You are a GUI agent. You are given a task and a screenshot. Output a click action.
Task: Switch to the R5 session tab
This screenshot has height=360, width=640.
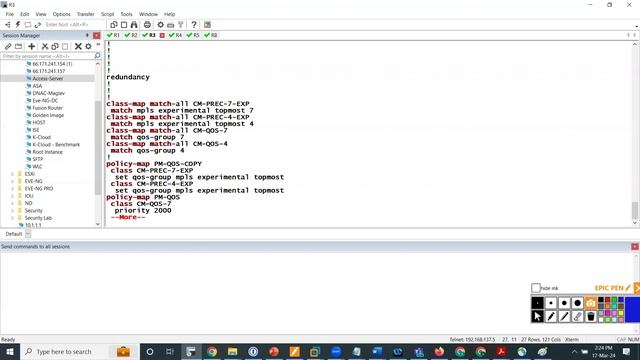click(x=193, y=35)
